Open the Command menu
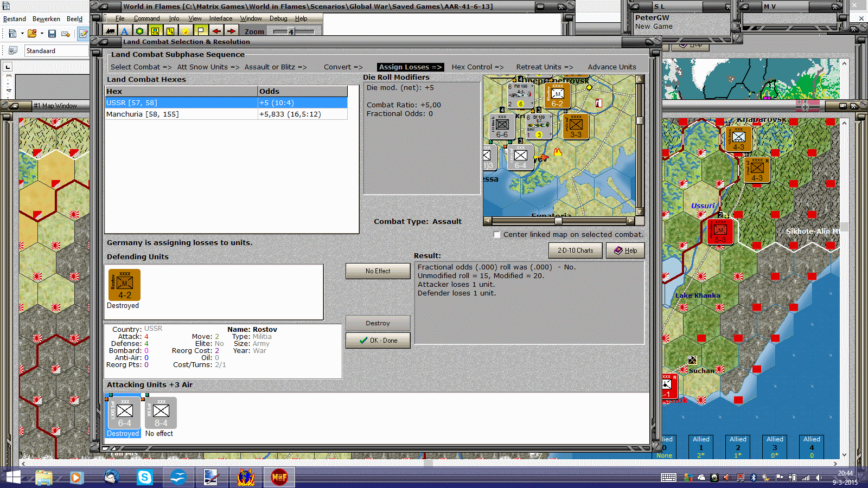 click(x=147, y=18)
